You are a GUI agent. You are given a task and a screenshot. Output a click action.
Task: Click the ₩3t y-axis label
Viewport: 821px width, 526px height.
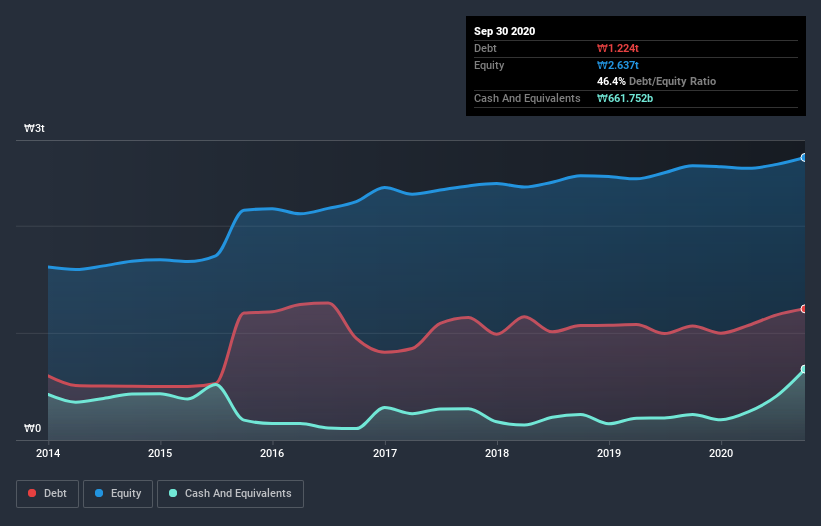click(x=35, y=128)
